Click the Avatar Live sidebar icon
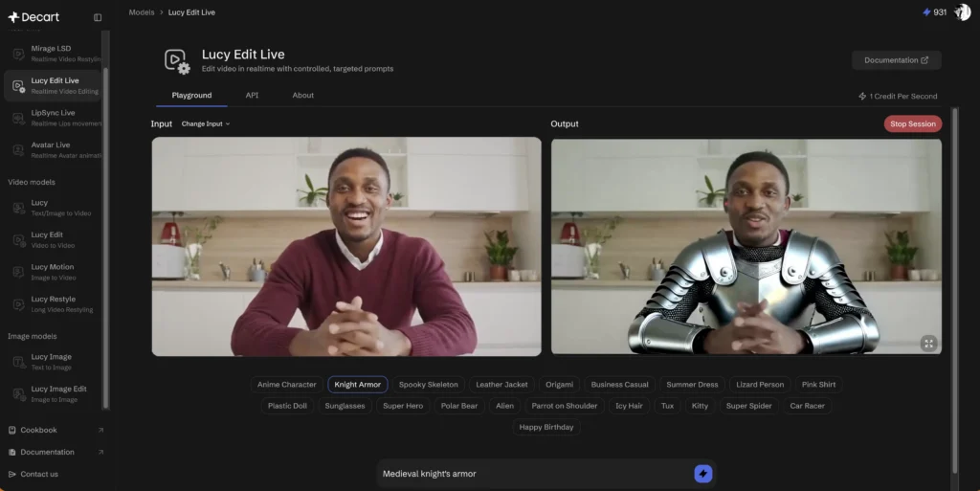 (18, 150)
